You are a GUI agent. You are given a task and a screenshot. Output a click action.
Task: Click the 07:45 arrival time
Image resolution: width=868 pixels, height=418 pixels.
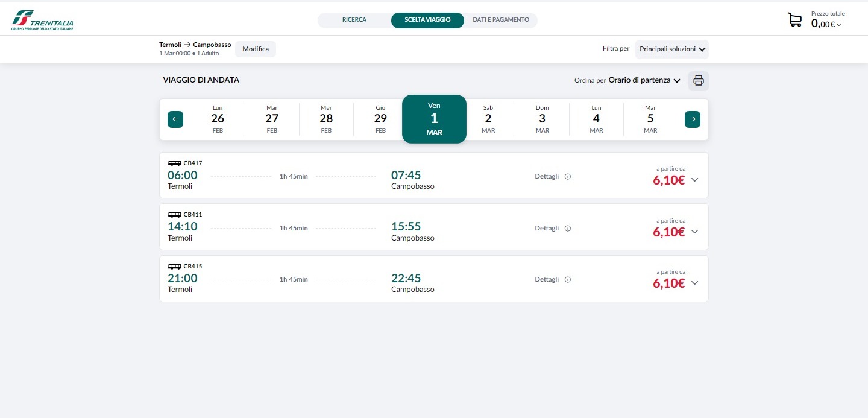pos(406,175)
